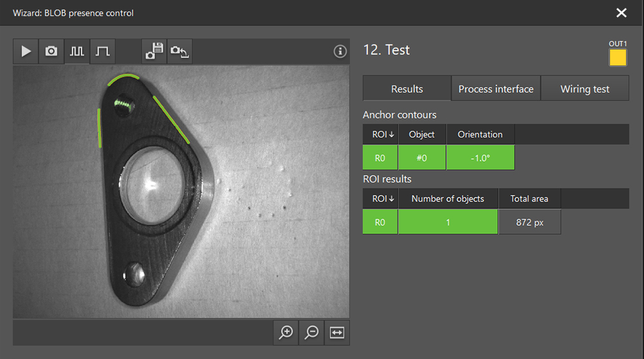The width and height of the screenshot is (644, 359).
Task: Fit the image to view width
Action: (x=337, y=332)
